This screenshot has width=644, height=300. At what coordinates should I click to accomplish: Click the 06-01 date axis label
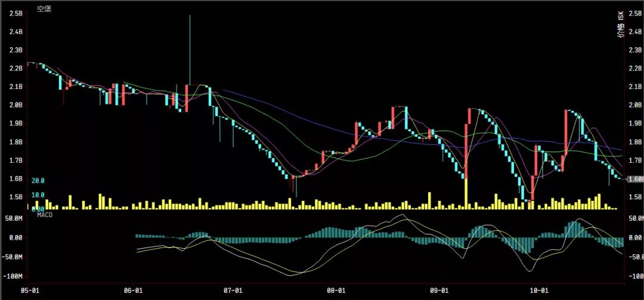(132, 290)
